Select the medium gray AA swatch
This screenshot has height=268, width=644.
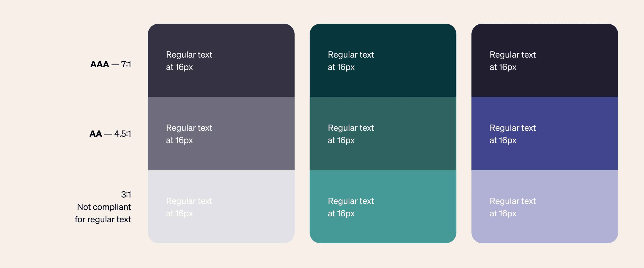(x=221, y=133)
